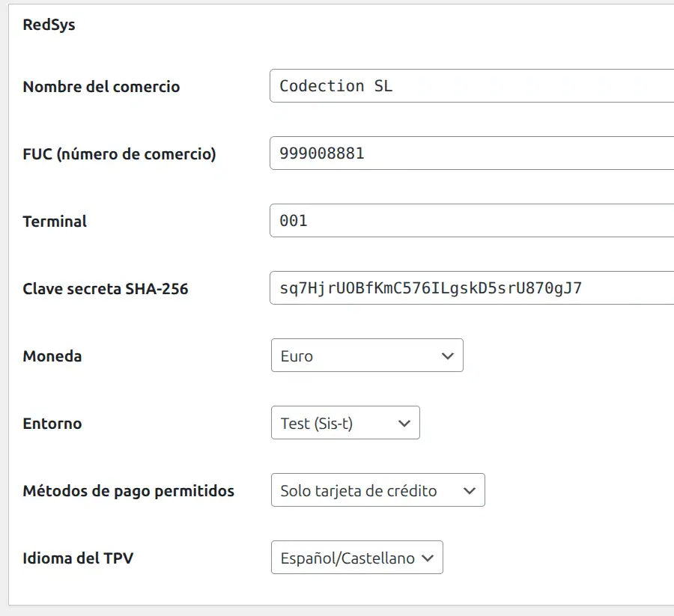Click the Clave secreta SHA-256 label

(106, 289)
